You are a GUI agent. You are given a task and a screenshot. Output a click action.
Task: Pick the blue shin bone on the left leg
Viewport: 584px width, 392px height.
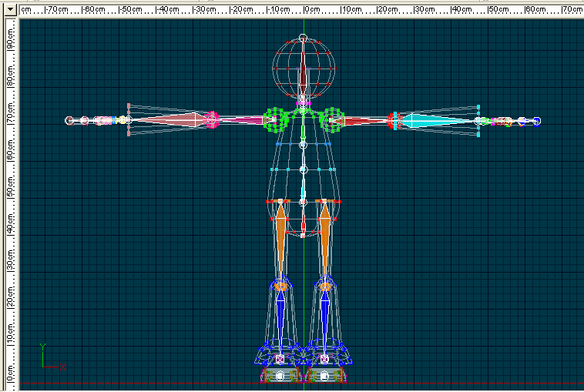pyautogui.click(x=280, y=316)
